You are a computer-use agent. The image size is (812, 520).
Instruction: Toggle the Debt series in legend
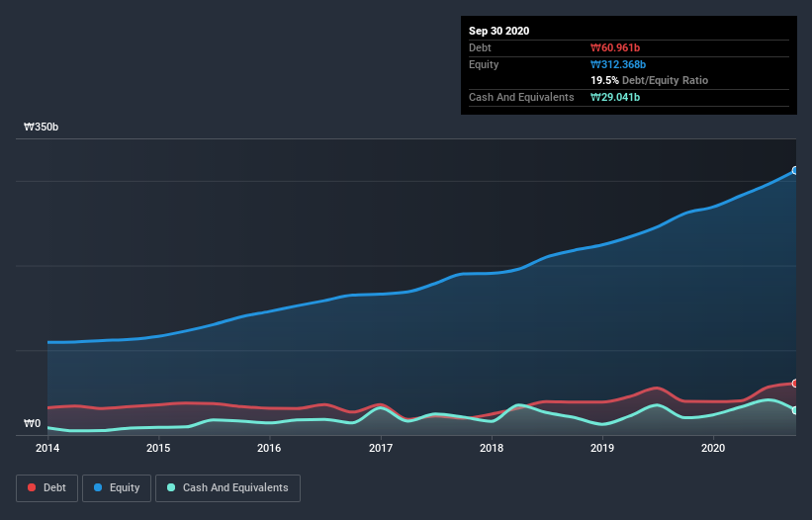[x=45, y=487]
